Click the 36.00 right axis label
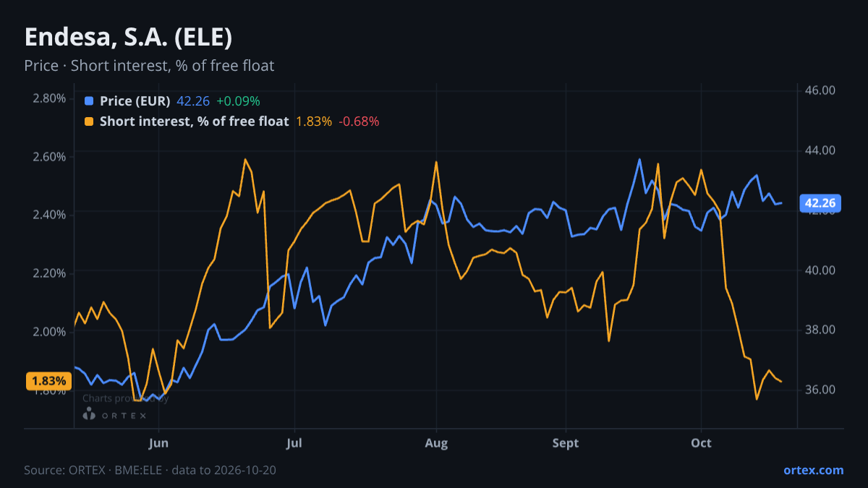Image resolution: width=868 pixels, height=488 pixels. [x=820, y=390]
